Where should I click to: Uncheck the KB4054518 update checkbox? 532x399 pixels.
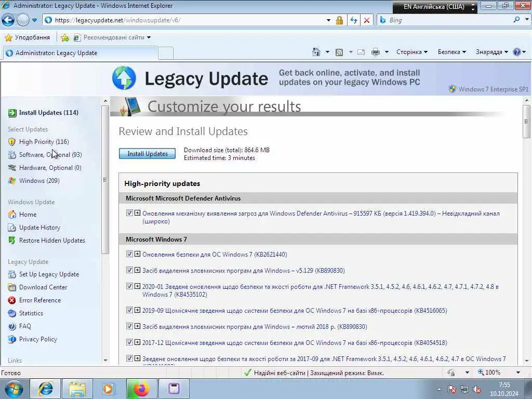pyautogui.click(x=129, y=342)
